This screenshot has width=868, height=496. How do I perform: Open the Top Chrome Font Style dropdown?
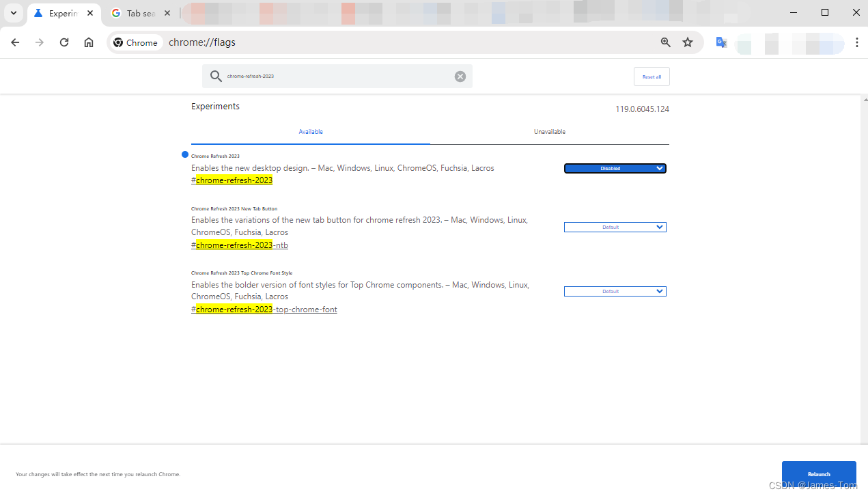pos(615,291)
